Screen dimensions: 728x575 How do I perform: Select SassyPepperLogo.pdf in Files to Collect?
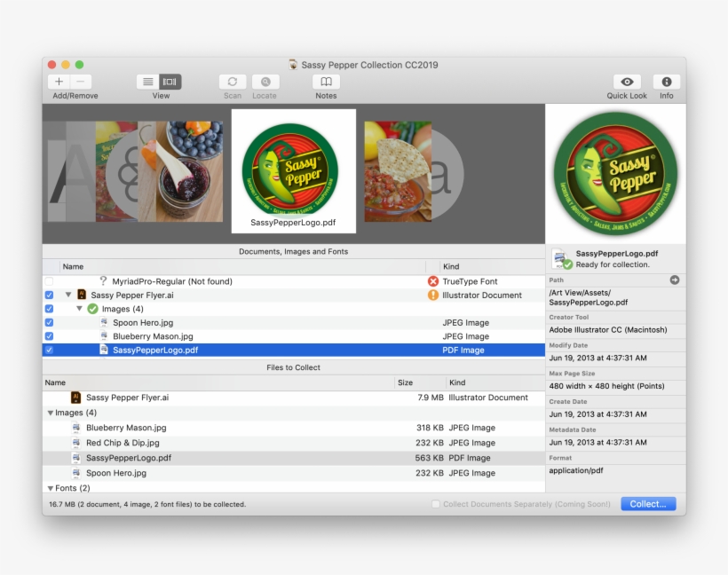294,458
